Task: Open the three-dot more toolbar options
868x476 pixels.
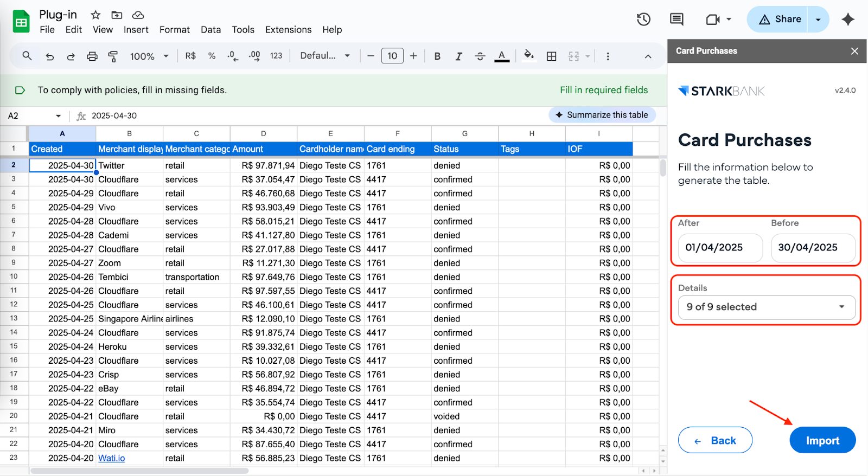Action: click(x=608, y=56)
